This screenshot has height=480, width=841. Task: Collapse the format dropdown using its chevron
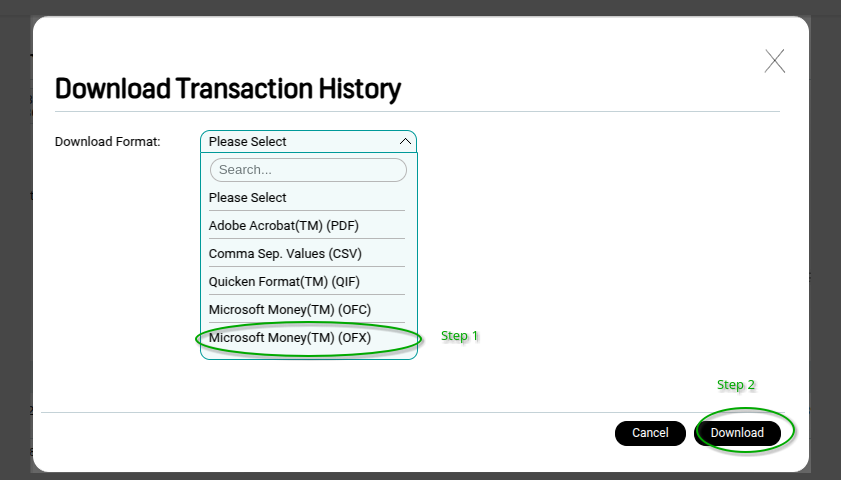click(404, 142)
